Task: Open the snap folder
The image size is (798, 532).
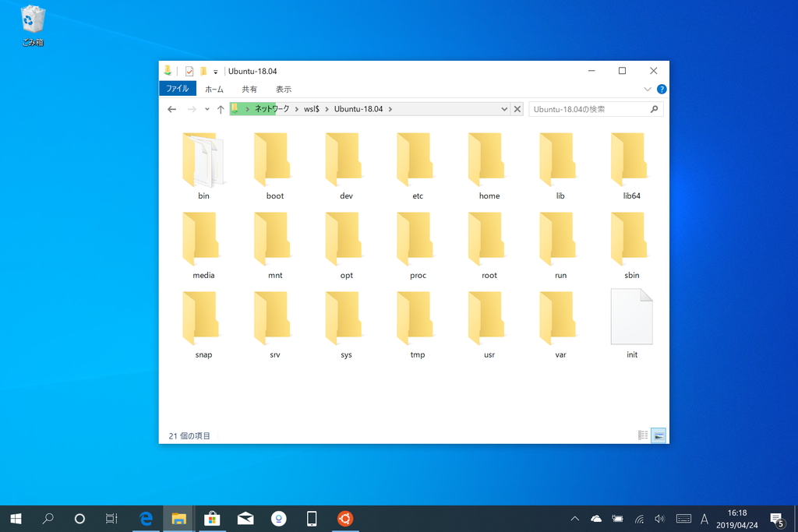Action: 203,325
